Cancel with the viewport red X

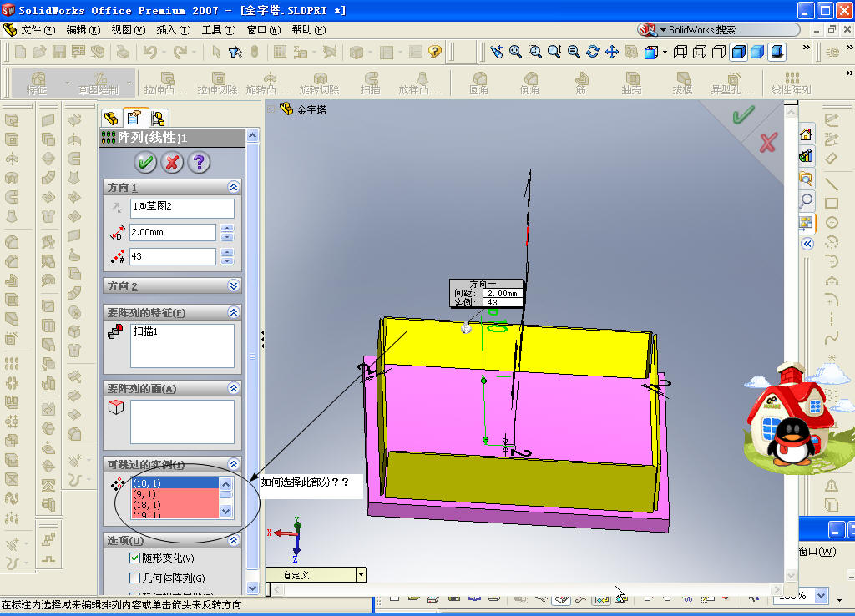coord(768,142)
